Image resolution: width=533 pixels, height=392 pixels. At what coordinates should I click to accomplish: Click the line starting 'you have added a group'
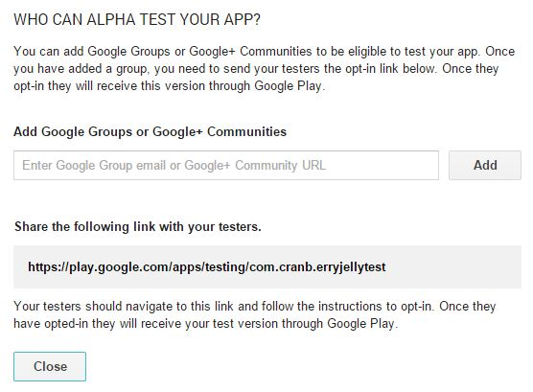point(256,69)
